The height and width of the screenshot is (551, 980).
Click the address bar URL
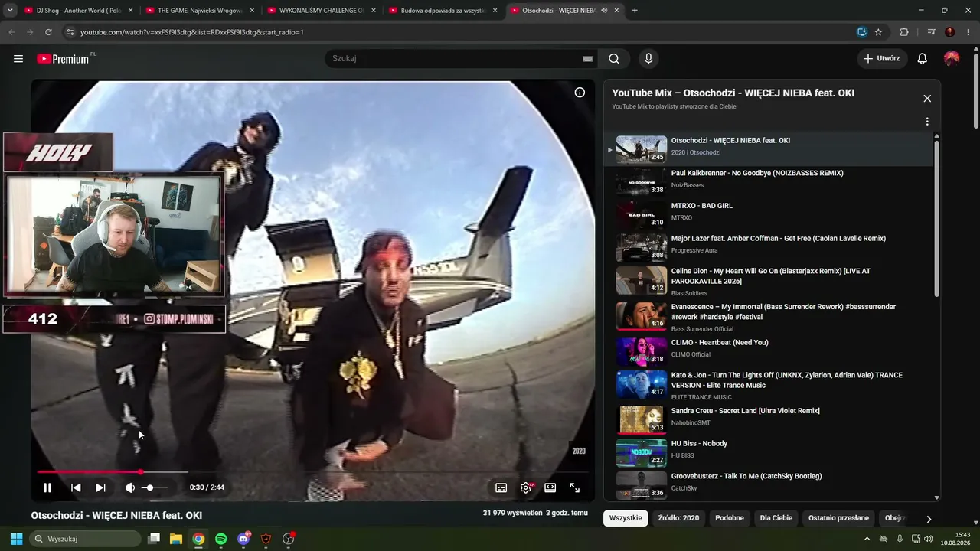pos(192,32)
